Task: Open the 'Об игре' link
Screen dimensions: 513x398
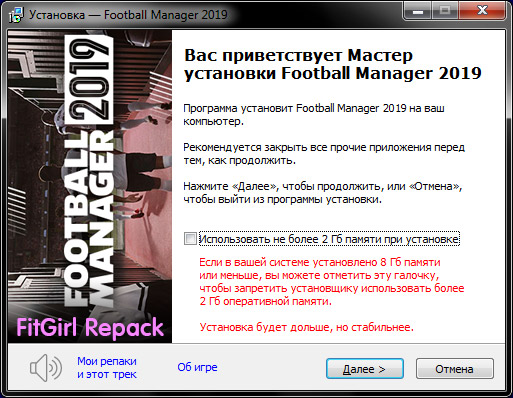Action: click(197, 367)
